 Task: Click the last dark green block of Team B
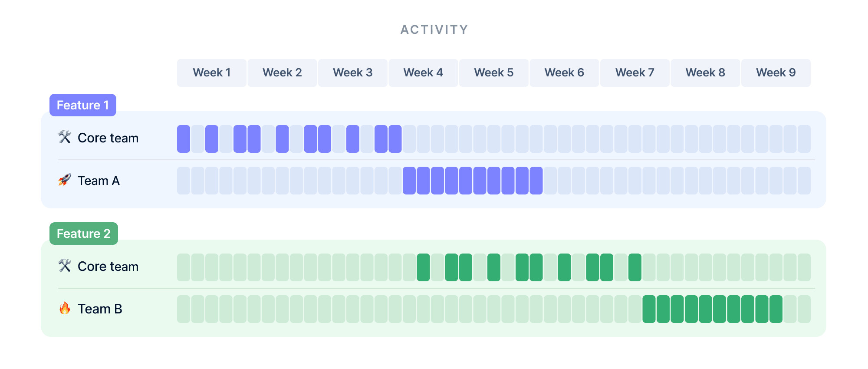pos(776,309)
